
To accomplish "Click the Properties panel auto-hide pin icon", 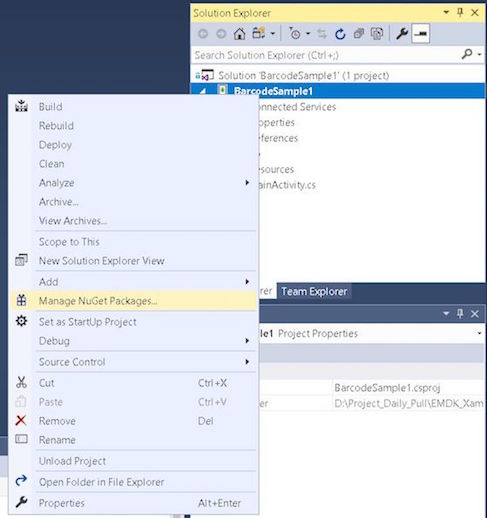I will click(460, 314).
